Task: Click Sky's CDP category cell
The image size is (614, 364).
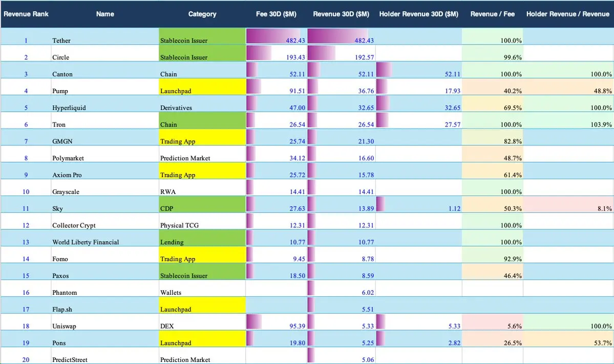Action: tap(202, 205)
